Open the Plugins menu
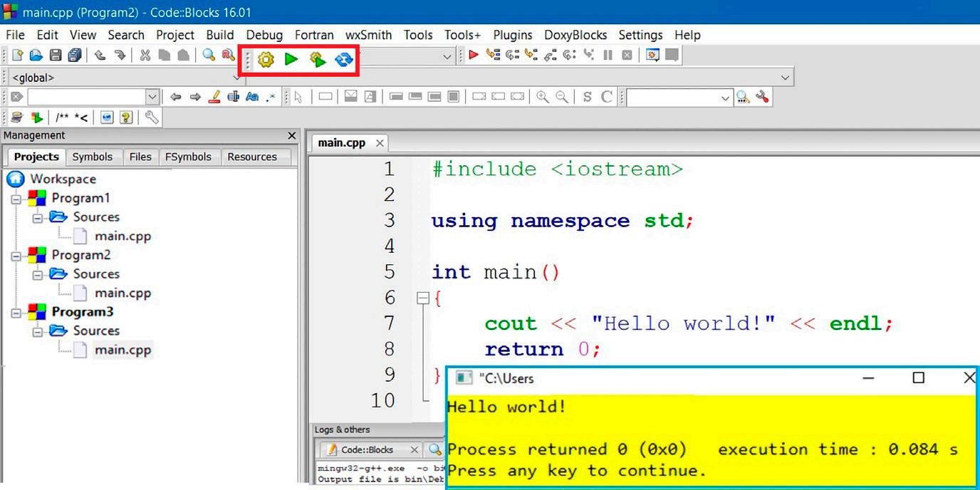Image resolution: width=980 pixels, height=490 pixels. (513, 35)
